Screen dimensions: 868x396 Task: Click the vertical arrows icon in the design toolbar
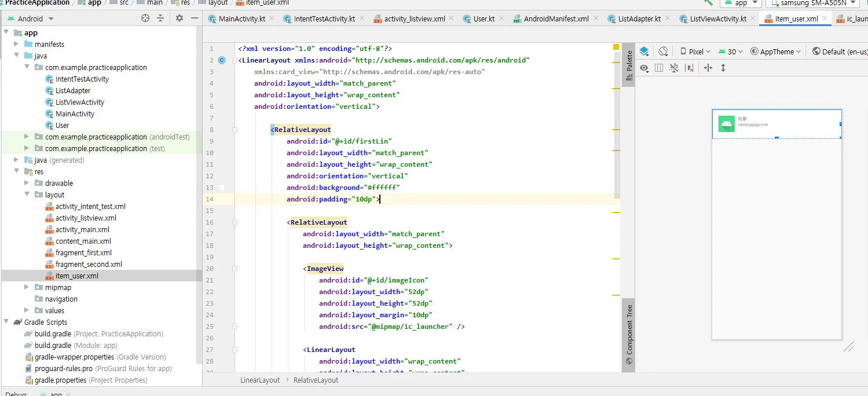723,68
